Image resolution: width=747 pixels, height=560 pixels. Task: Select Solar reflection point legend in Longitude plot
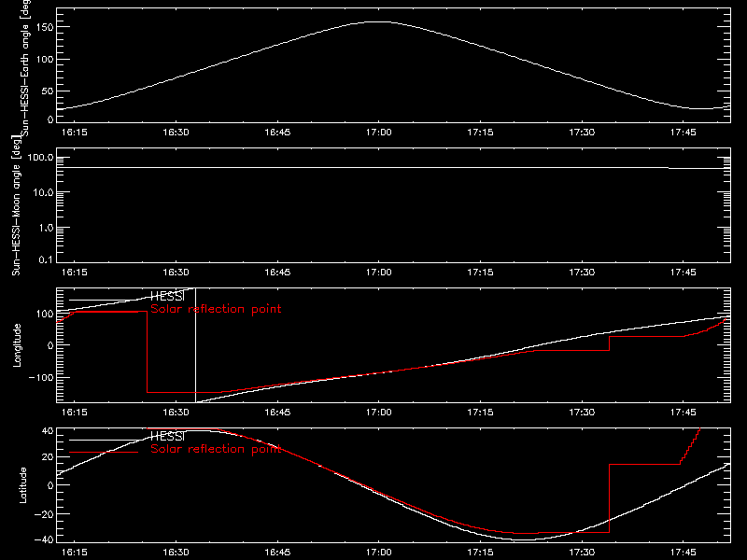point(216,309)
